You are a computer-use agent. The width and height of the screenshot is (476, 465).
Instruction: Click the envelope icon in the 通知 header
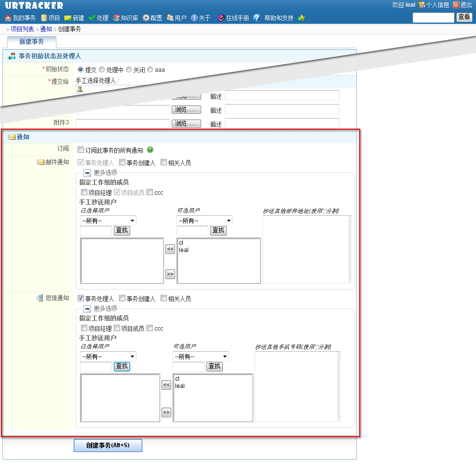[12, 137]
